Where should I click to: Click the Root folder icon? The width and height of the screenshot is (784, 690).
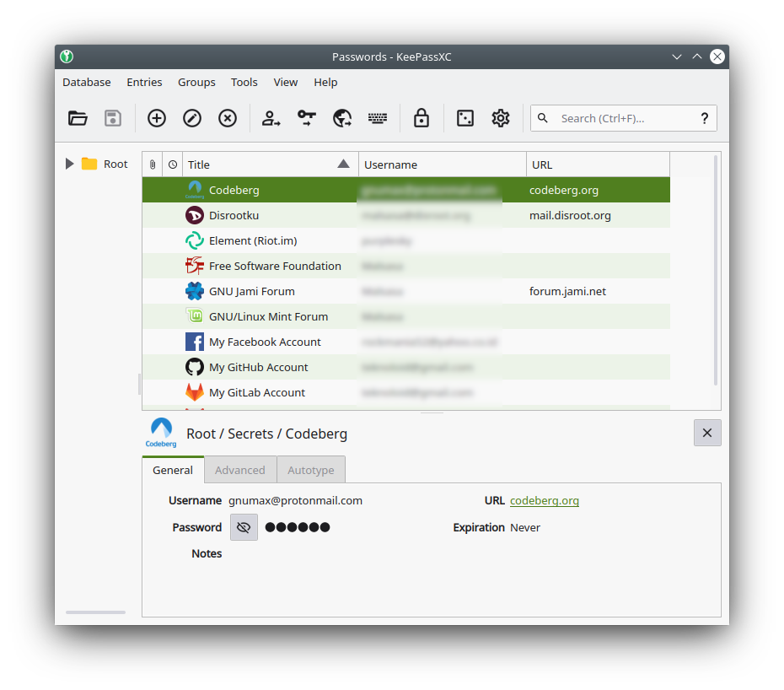(x=89, y=164)
